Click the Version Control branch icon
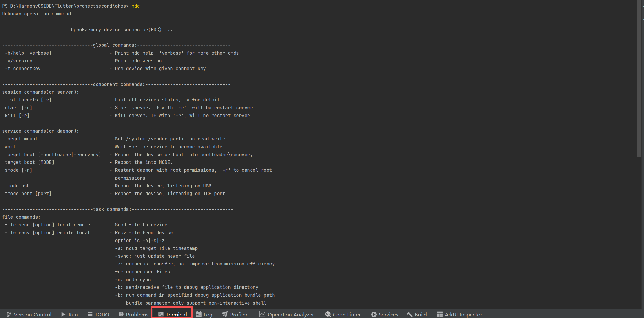Image resolution: width=644 pixels, height=318 pixels. pos(9,314)
